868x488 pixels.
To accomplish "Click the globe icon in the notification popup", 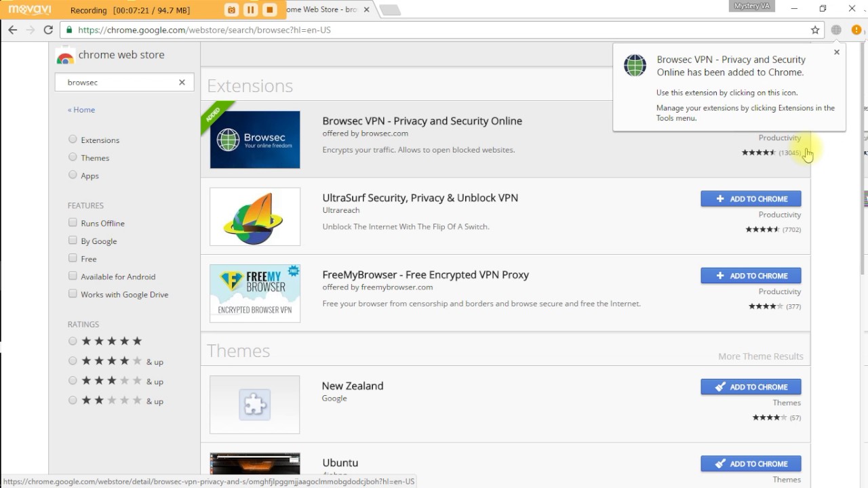I will tap(635, 66).
